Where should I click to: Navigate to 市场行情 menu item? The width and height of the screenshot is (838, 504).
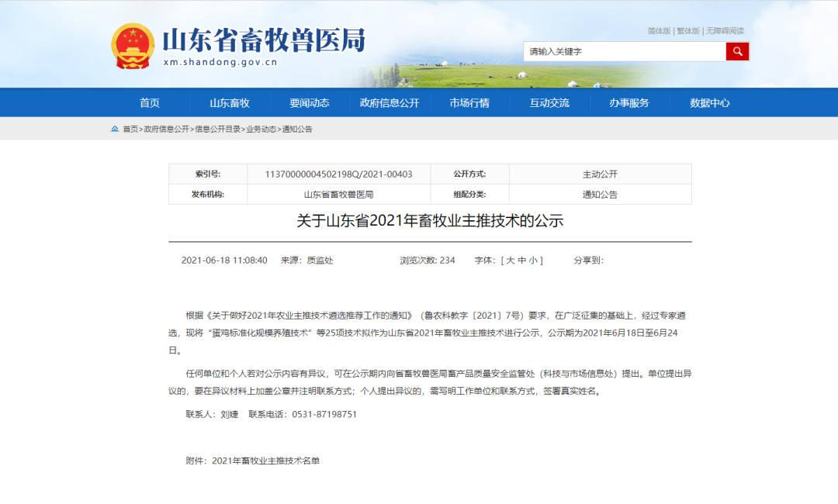pyautogui.click(x=469, y=103)
